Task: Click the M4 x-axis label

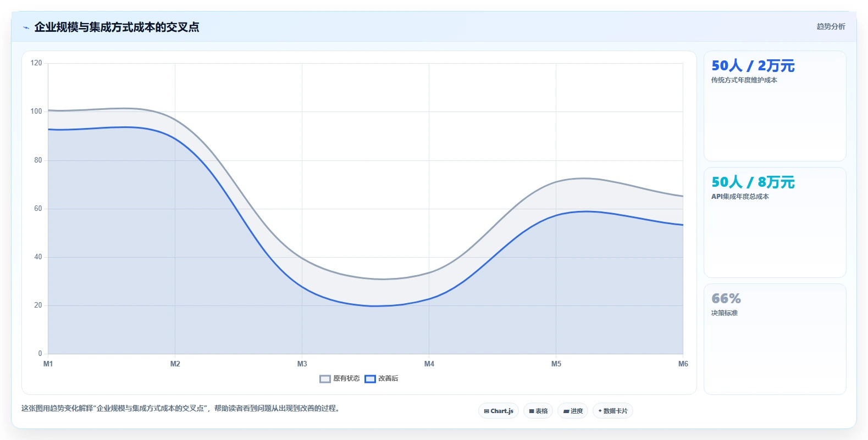Action: pyautogui.click(x=429, y=364)
